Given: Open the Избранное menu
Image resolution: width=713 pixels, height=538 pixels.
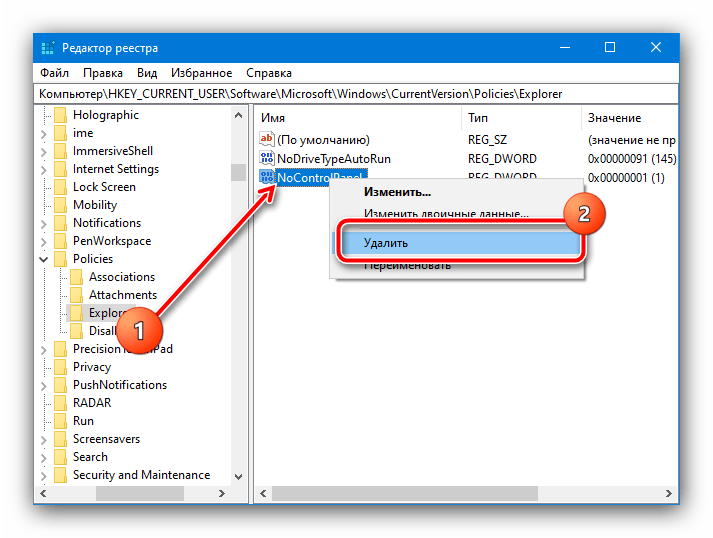Looking at the screenshot, I should (x=201, y=73).
